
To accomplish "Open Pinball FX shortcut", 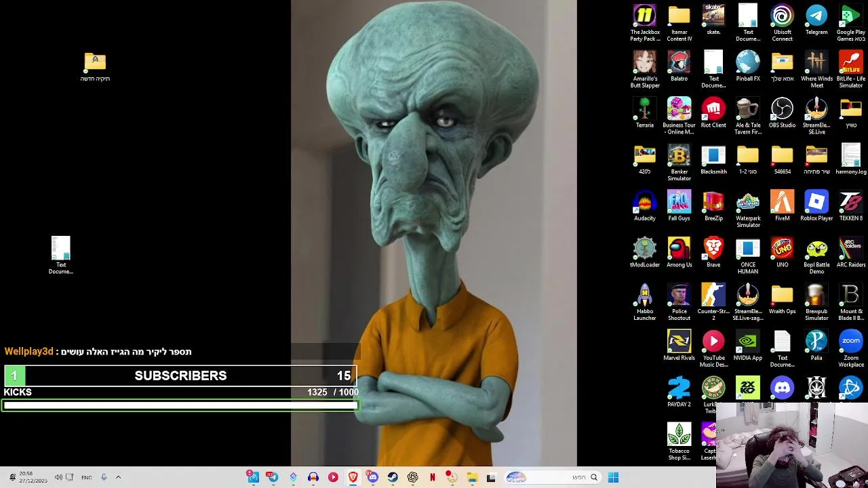I will (x=748, y=66).
